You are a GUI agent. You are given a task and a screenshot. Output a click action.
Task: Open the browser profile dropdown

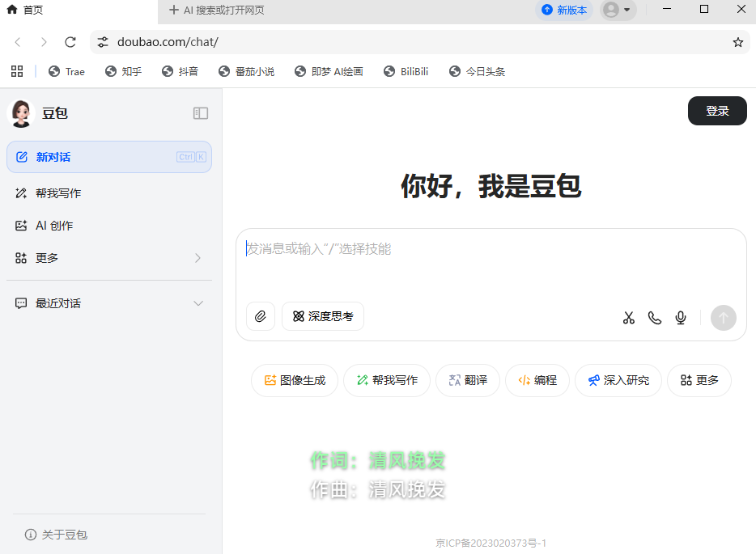point(618,10)
